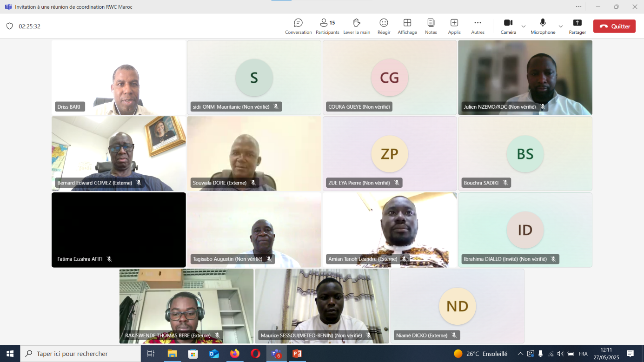Screen dimensions: 644x362
Task: Expand the microphone options dropdown arrow
Action: pos(560,26)
